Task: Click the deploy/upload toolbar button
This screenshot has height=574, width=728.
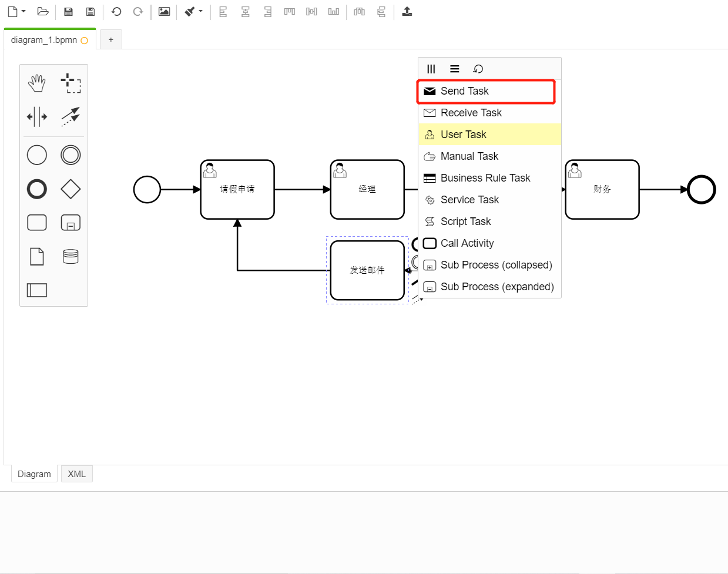Action: (x=407, y=11)
